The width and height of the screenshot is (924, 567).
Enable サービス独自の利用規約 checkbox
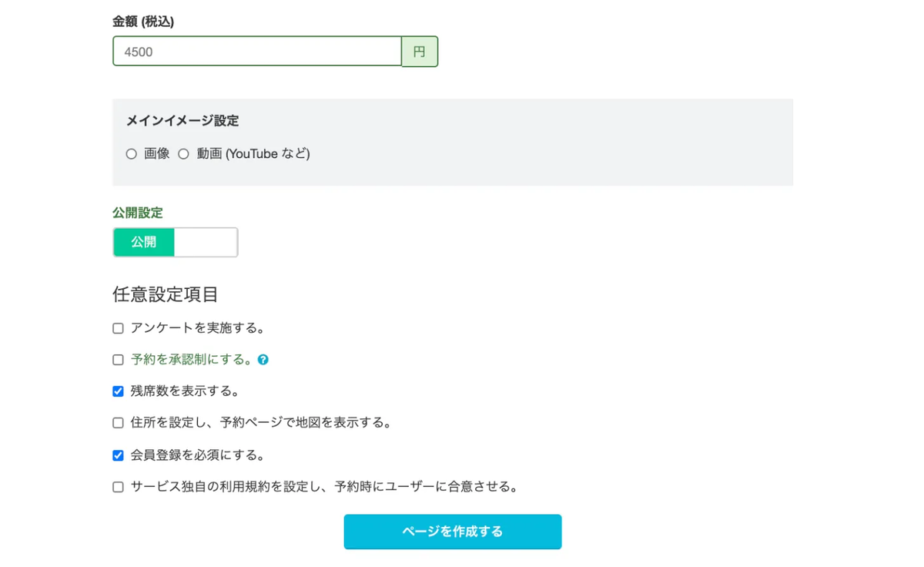(x=118, y=487)
